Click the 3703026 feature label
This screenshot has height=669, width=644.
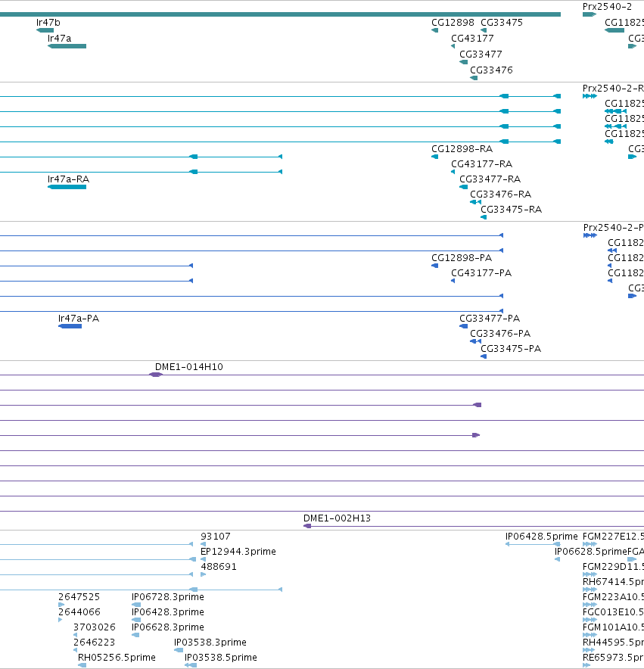[95, 627]
